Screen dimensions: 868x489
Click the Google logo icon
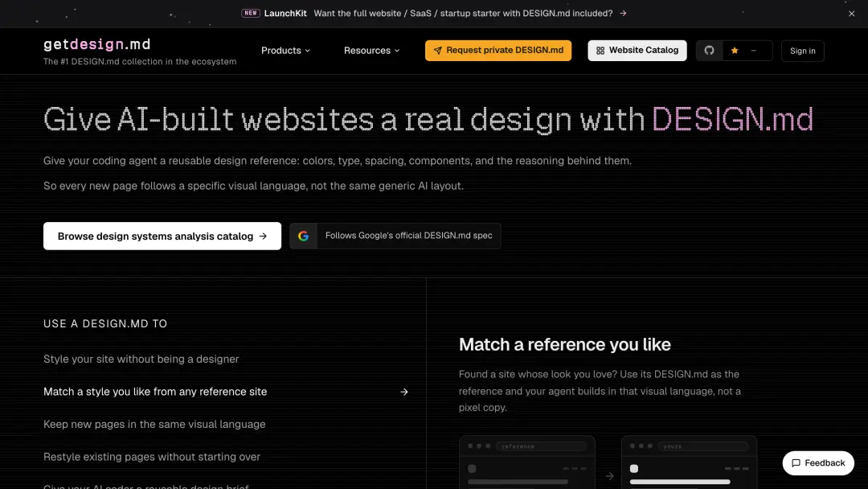pos(303,236)
